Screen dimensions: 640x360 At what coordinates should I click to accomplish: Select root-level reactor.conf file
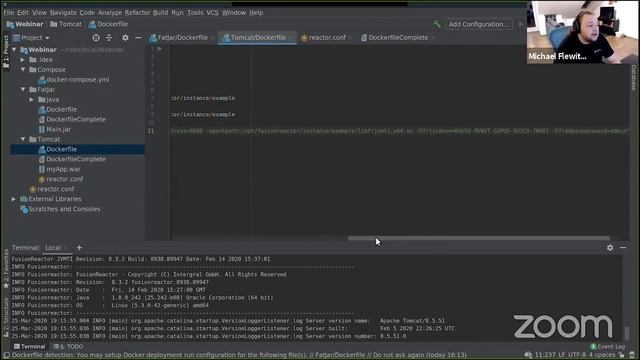52,189
